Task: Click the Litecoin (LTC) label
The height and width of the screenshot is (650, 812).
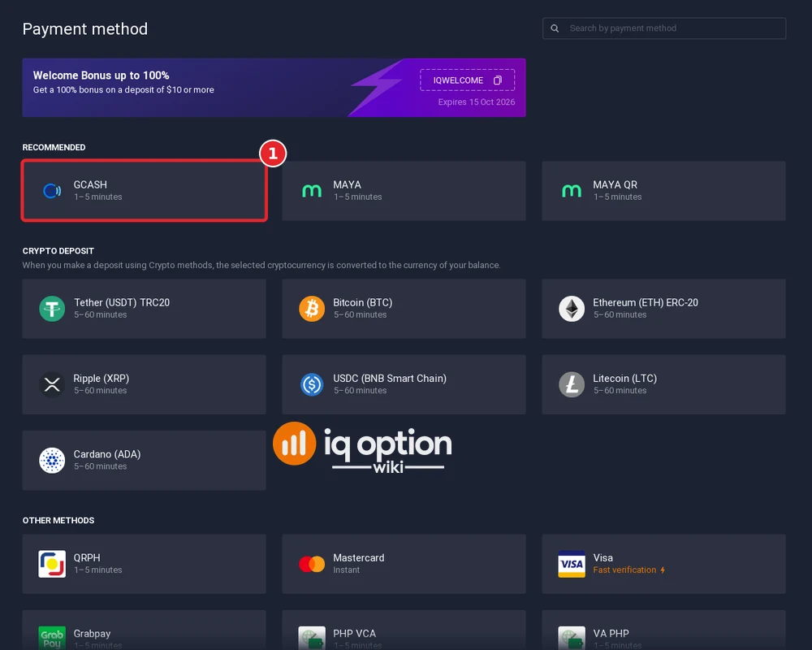Action: pos(624,379)
